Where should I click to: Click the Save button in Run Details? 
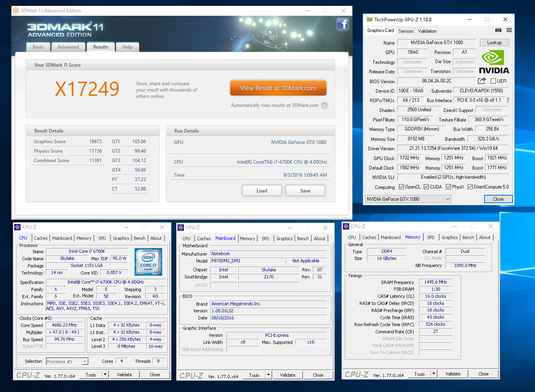tap(305, 191)
